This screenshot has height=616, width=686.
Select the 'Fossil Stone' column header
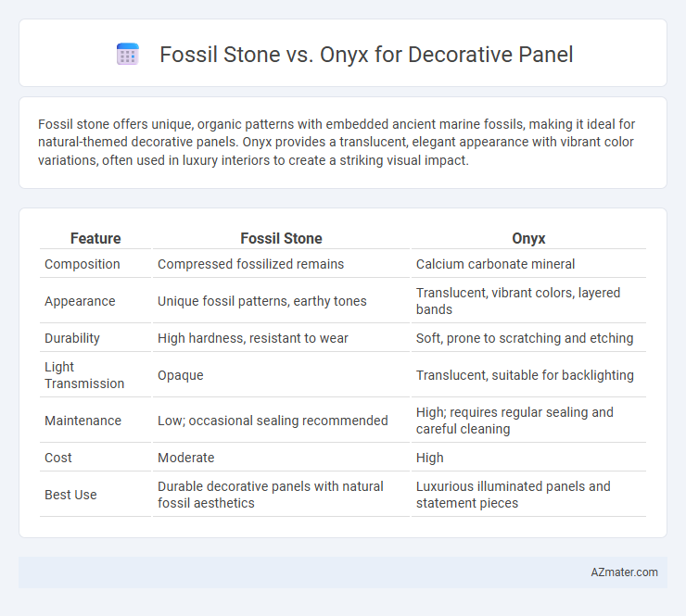click(281, 238)
